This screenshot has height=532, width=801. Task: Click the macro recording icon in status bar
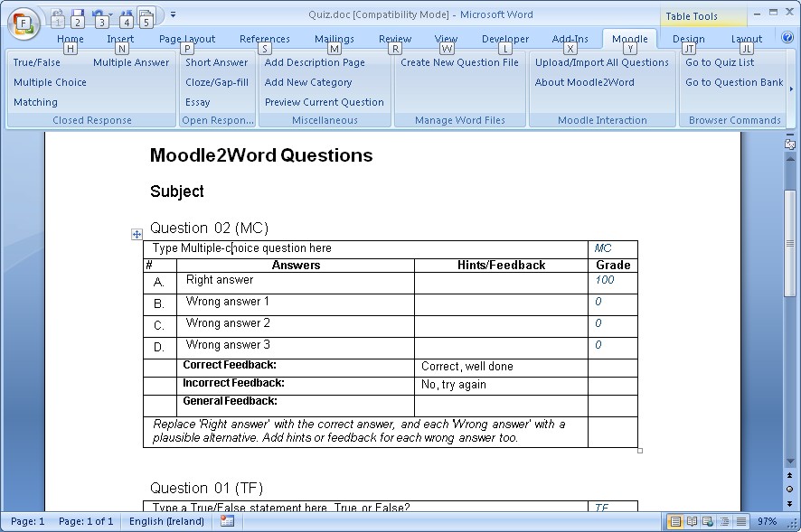(227, 521)
